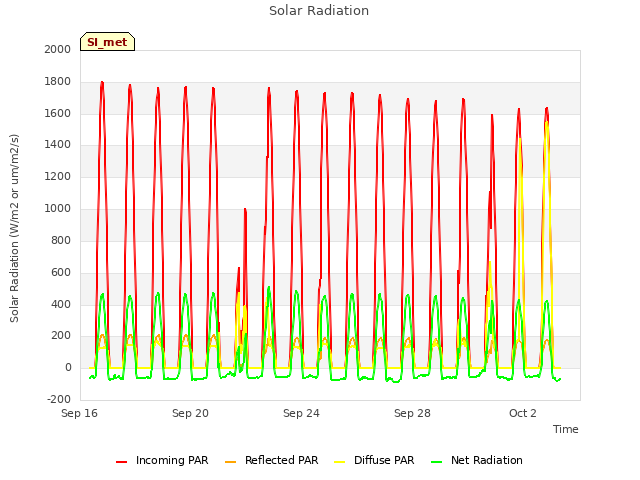This screenshot has width=640, height=480.
Task: Click the Incoming PAR legend entry
Action: click(x=162, y=460)
